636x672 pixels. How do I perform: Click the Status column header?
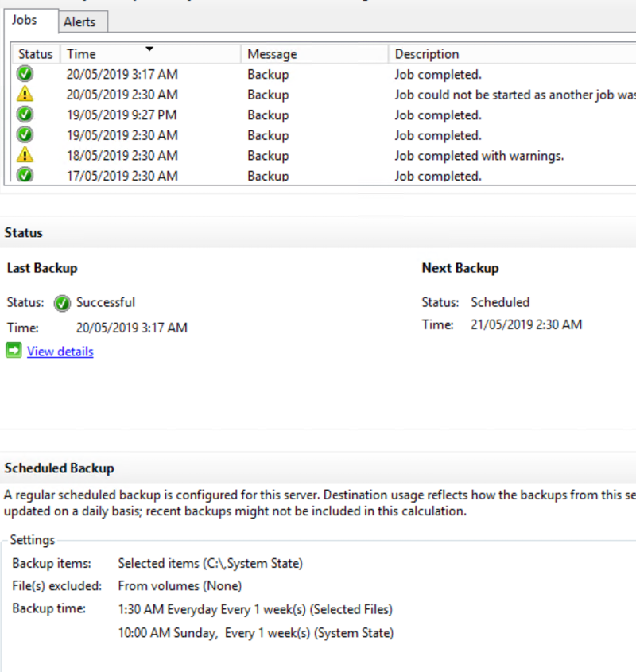36,54
